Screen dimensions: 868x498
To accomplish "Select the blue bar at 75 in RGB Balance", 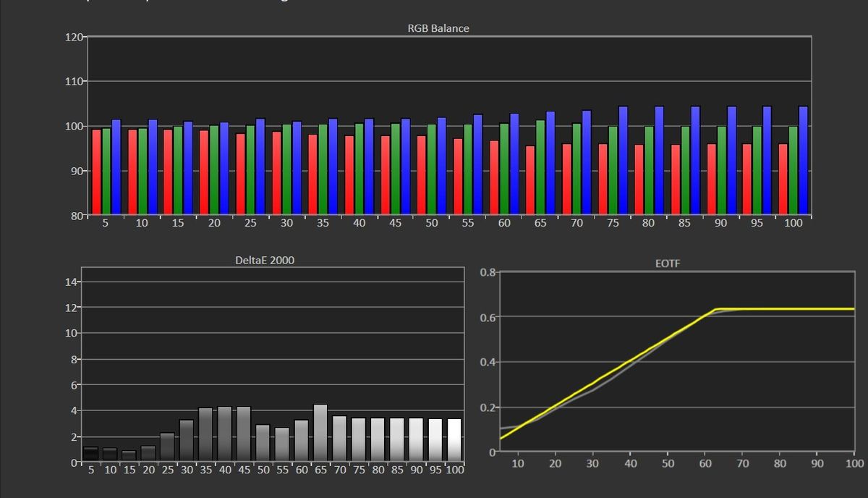I will [623, 161].
